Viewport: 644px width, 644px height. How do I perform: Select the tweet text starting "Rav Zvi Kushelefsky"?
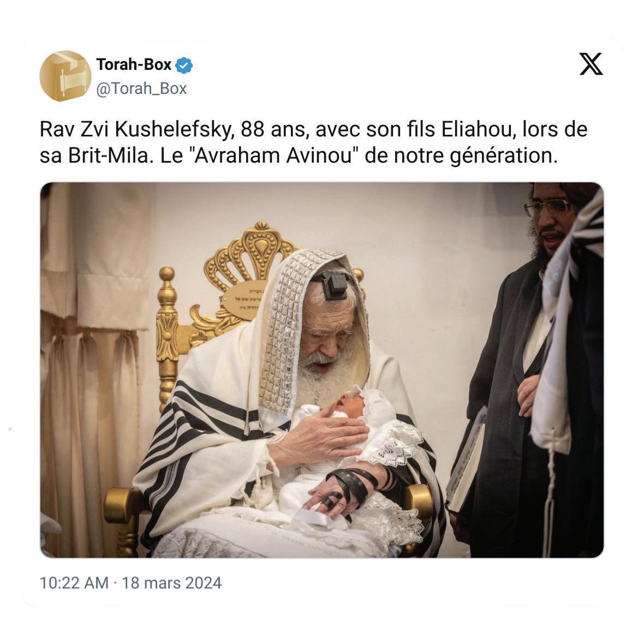(313, 142)
